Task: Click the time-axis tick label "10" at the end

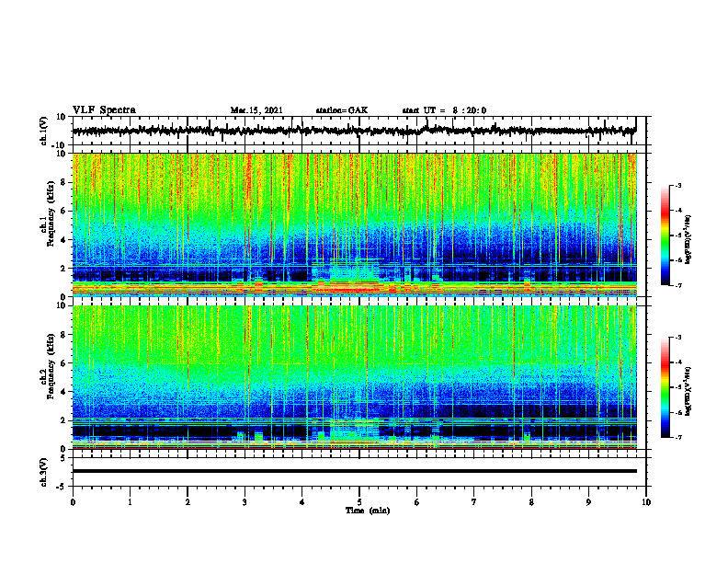Action: click(646, 502)
